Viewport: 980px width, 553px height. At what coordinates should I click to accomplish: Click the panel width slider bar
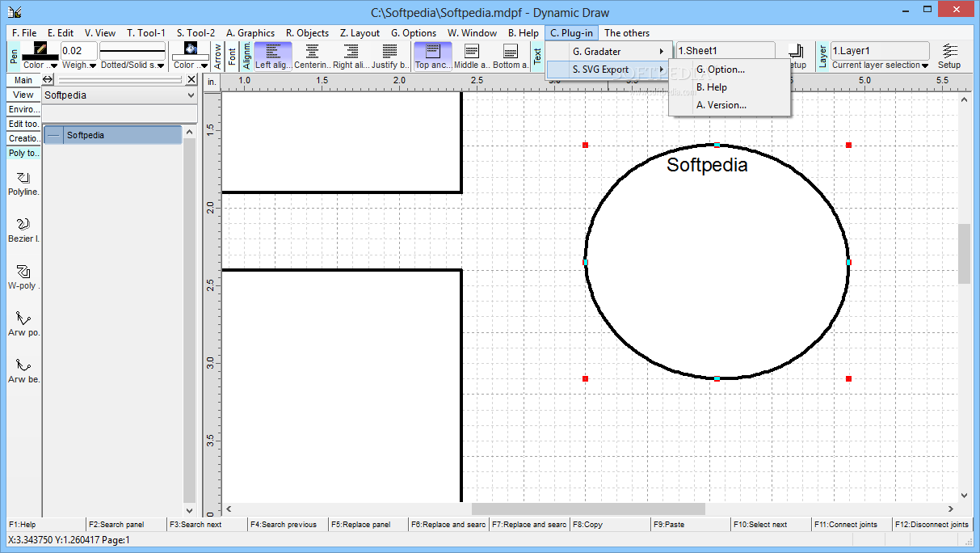pos(120,80)
